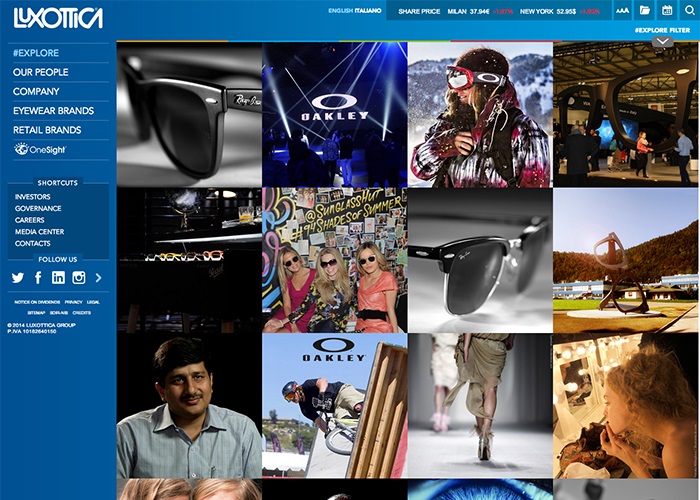The width and height of the screenshot is (700, 500).
Task: Open the giant glasses exhibition booth tile
Action: (x=626, y=114)
